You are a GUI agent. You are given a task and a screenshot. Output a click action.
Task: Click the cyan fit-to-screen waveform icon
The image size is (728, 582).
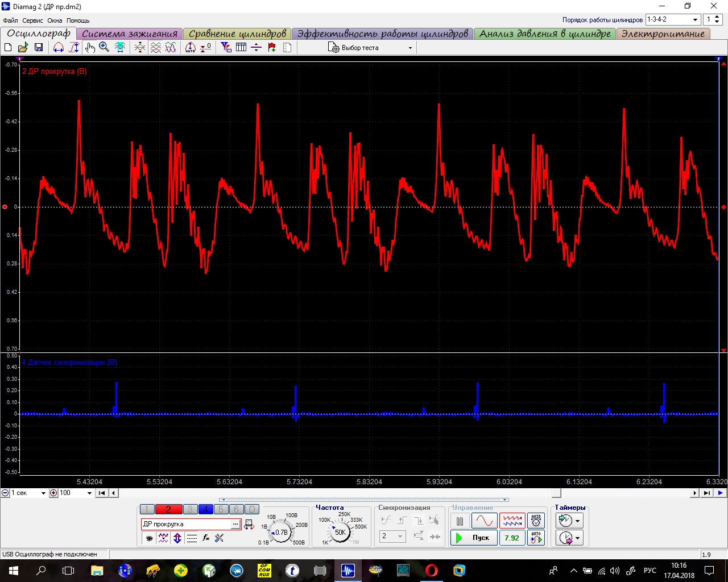point(120,48)
